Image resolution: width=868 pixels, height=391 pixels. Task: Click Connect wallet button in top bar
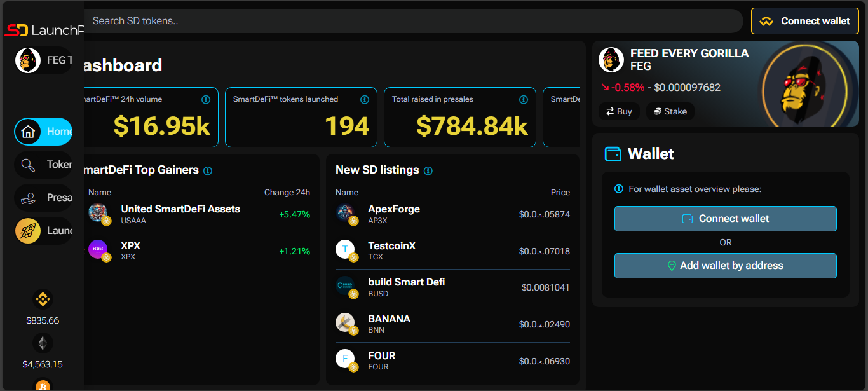click(x=804, y=21)
